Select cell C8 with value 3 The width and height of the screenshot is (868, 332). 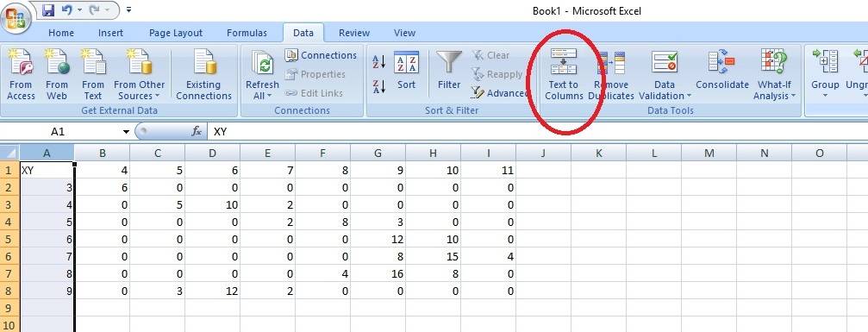pos(157,291)
